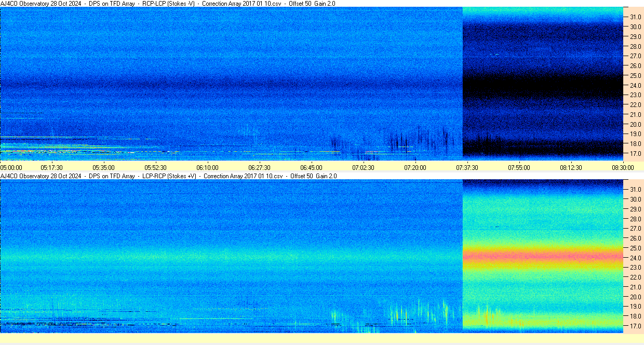Select 28.0 frequency label in RCP-LCP panel
Image resolution: width=644 pixels, height=345 pixels.
[636, 46]
